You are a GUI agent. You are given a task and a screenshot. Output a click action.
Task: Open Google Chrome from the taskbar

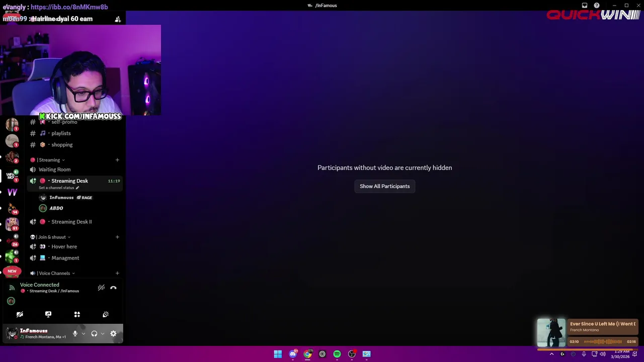(307, 354)
